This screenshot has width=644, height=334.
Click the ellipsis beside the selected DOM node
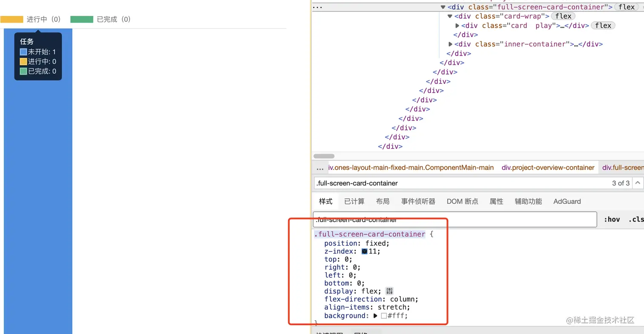317,7
